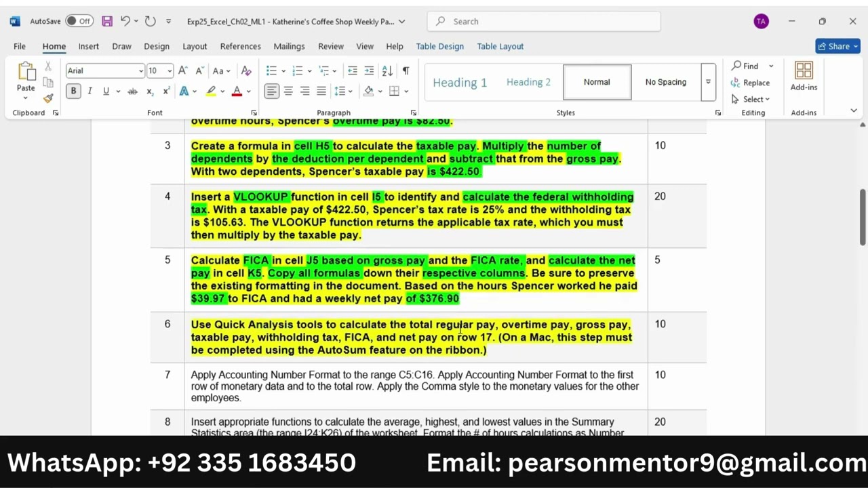Switch to the References tab
Screen dimensions: 868x488
click(x=240, y=46)
